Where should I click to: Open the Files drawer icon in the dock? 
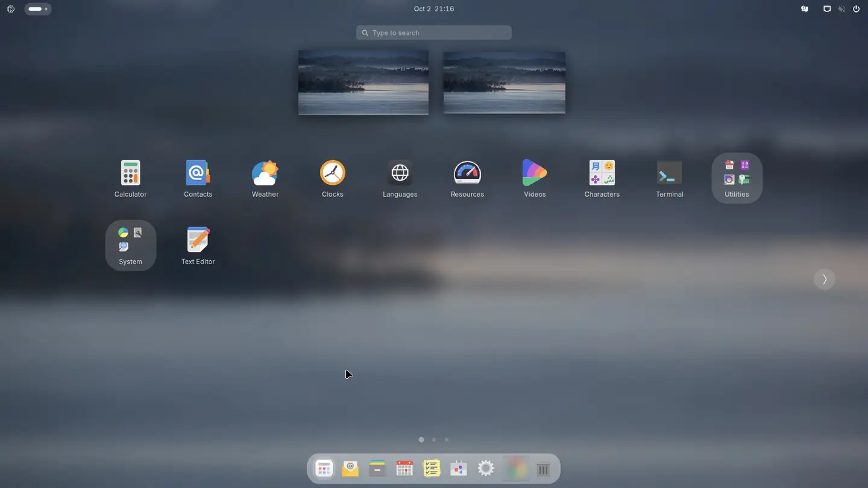[377, 469]
